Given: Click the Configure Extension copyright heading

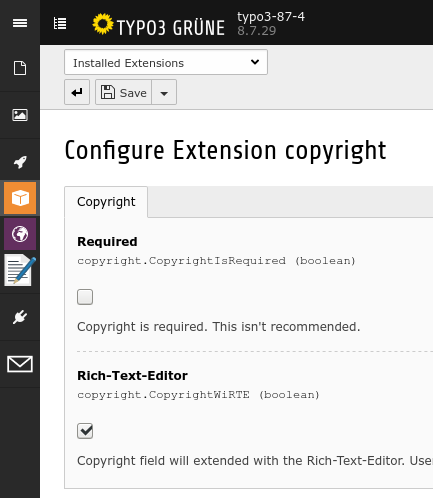Looking at the screenshot, I should [x=225, y=151].
